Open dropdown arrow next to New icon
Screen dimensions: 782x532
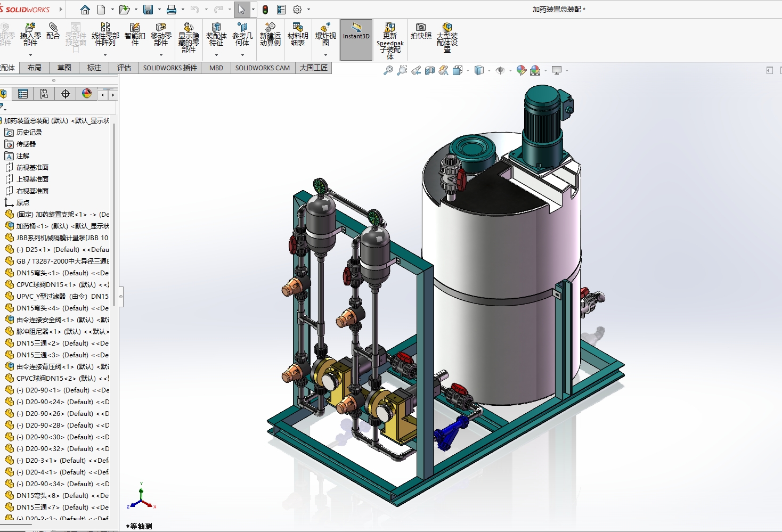click(x=112, y=10)
